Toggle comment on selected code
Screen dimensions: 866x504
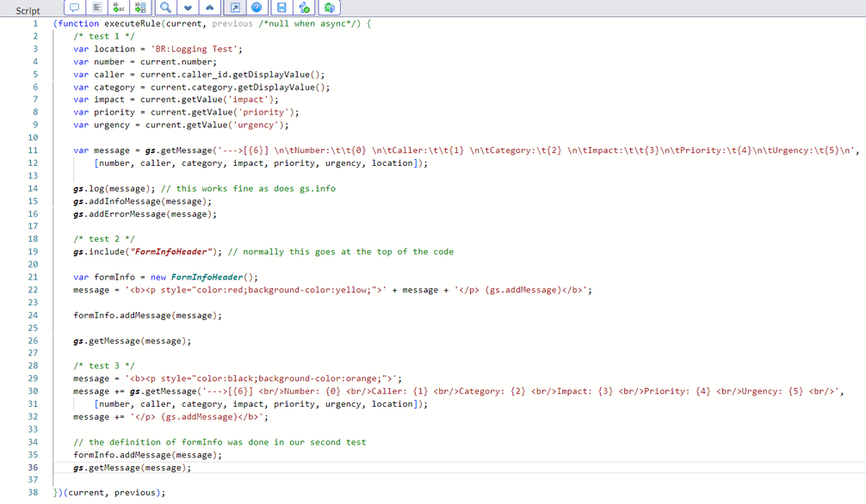pos(75,7)
